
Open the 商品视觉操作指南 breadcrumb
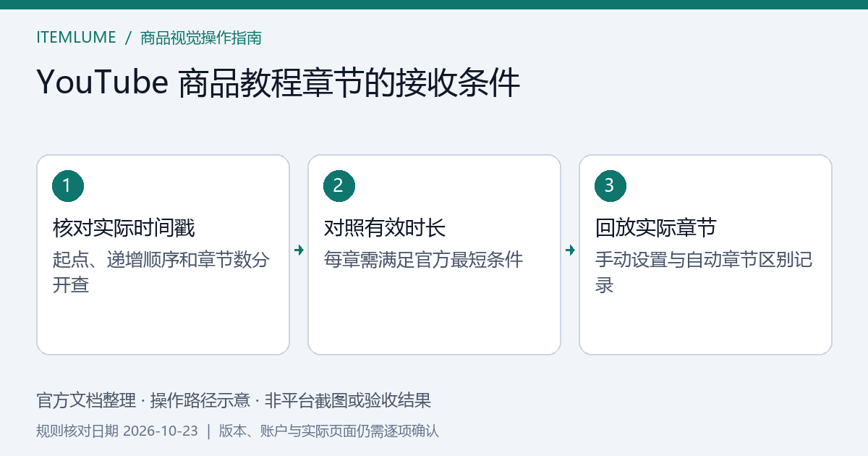coord(201,38)
